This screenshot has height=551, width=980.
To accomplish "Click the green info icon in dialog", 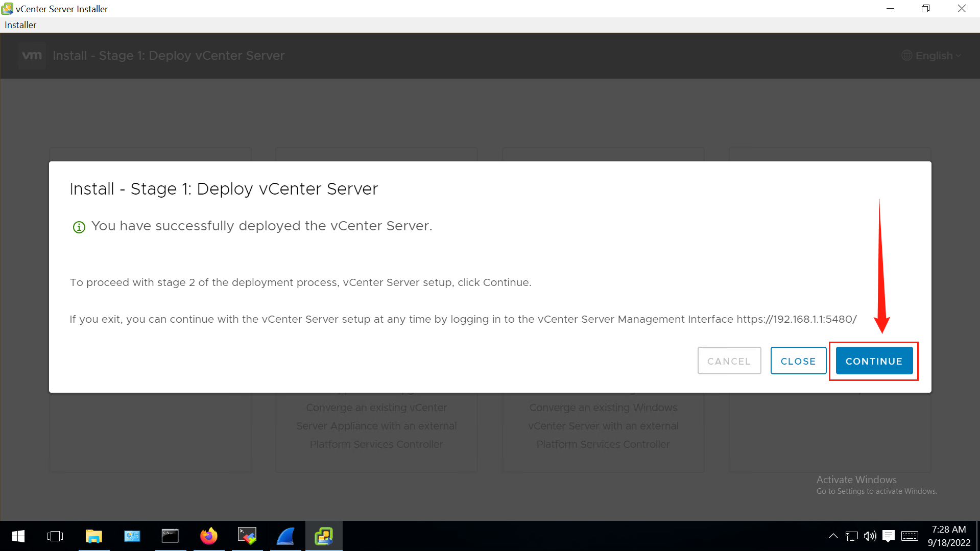I will pos(79,227).
